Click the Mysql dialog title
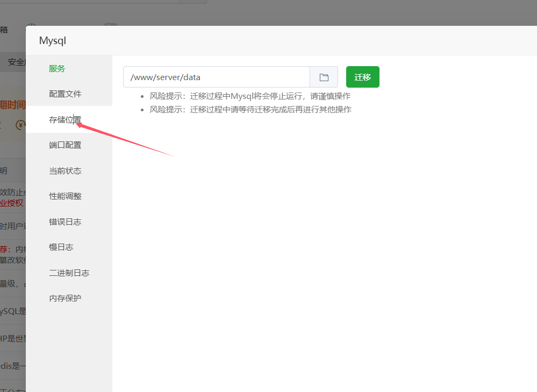 [52, 41]
